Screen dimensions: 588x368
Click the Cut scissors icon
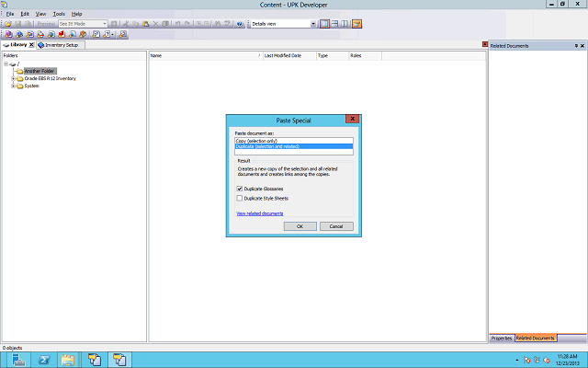point(126,24)
